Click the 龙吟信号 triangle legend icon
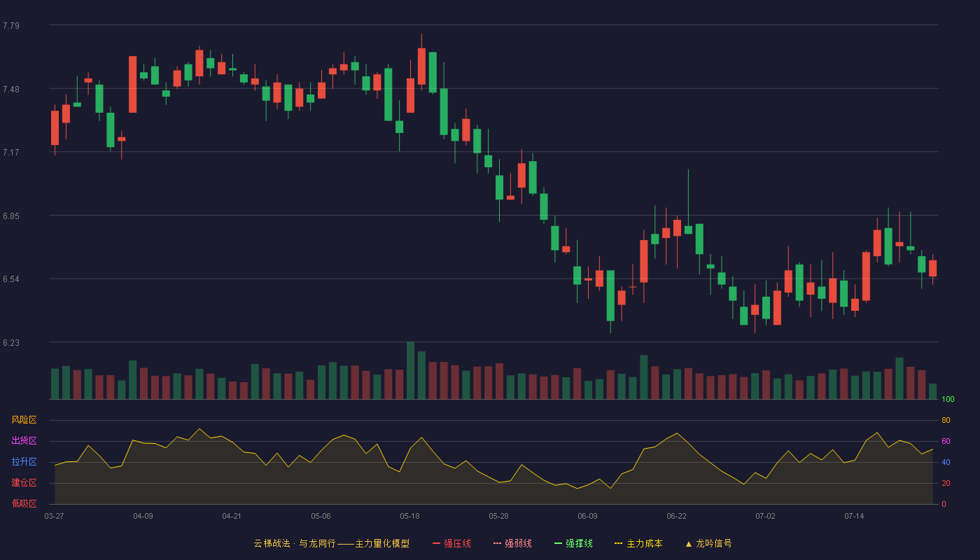 [x=689, y=543]
